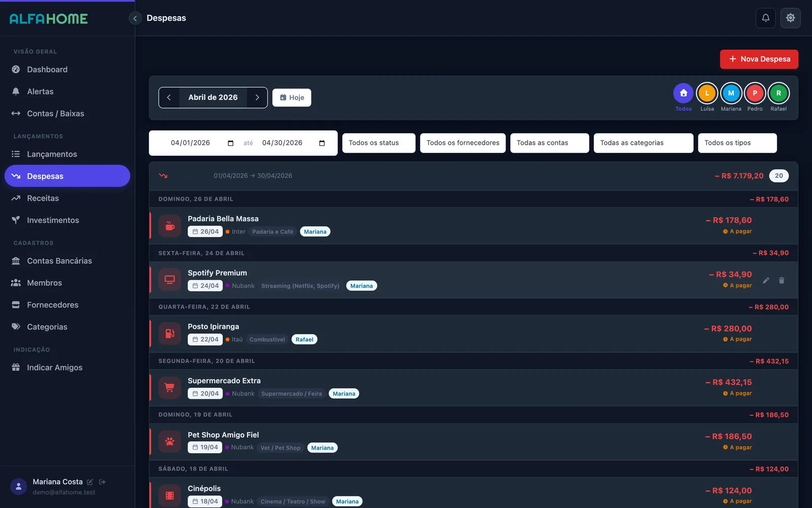This screenshot has width=812, height=508.
Task: Jump to today with Hoje button
Action: coord(292,98)
